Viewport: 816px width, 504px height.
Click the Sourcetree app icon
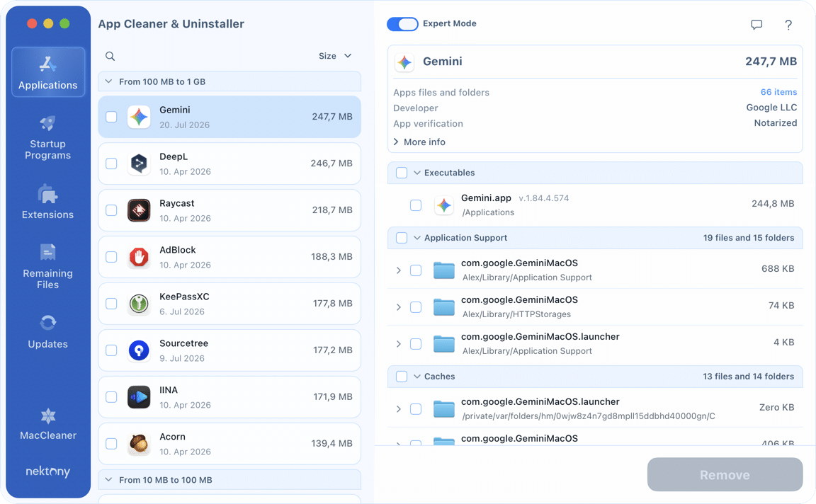(x=139, y=350)
